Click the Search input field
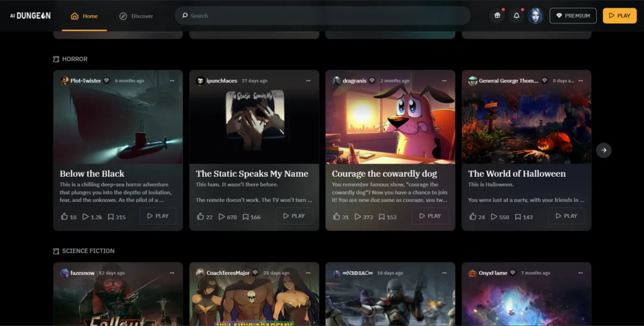Screen dimensions: 644x326 [x=323, y=16]
